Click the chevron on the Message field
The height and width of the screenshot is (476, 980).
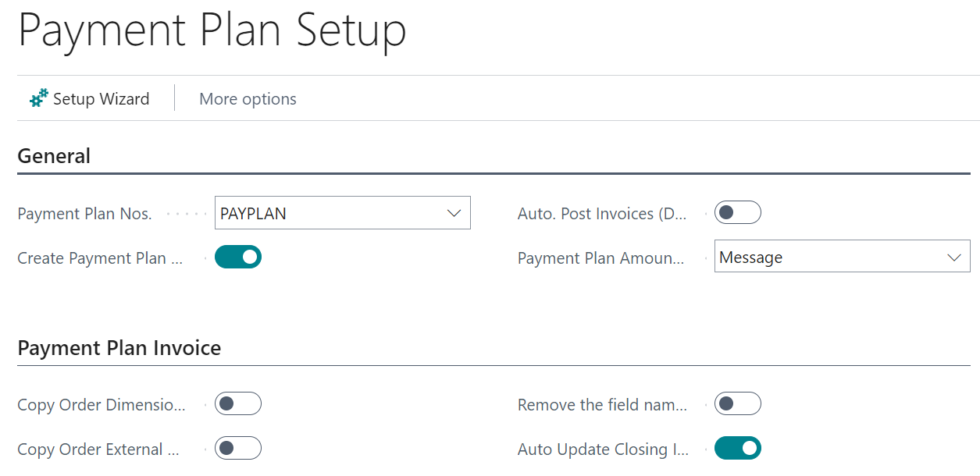pos(953,256)
